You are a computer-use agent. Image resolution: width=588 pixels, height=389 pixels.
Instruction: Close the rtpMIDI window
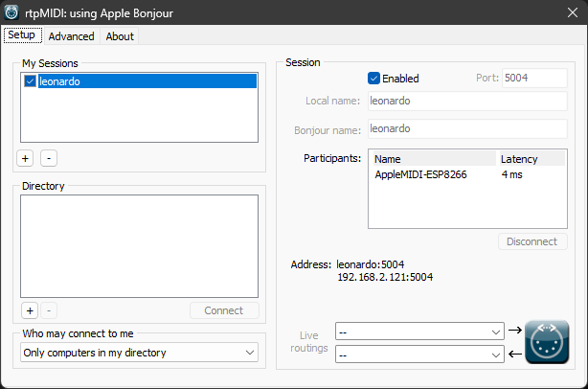click(x=573, y=12)
